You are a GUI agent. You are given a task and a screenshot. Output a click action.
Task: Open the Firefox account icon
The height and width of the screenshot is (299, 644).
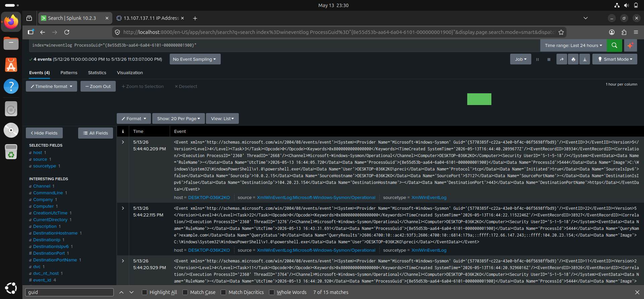(612, 32)
